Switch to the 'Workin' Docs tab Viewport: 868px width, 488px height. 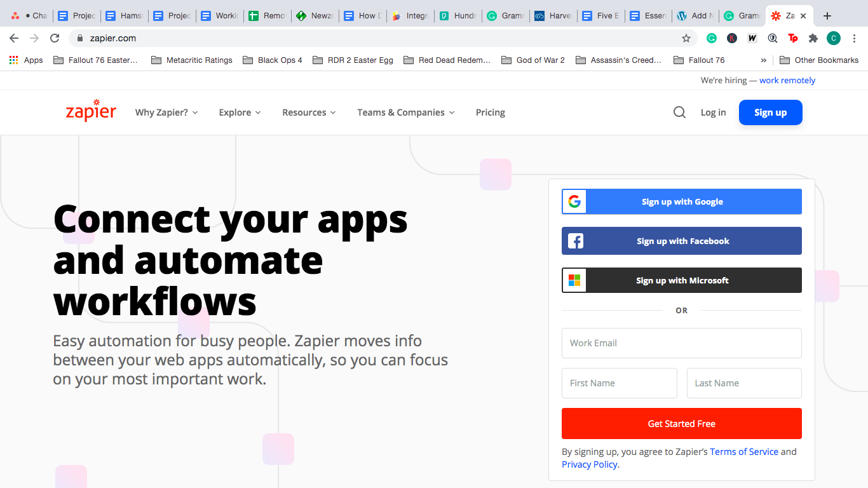tap(220, 16)
